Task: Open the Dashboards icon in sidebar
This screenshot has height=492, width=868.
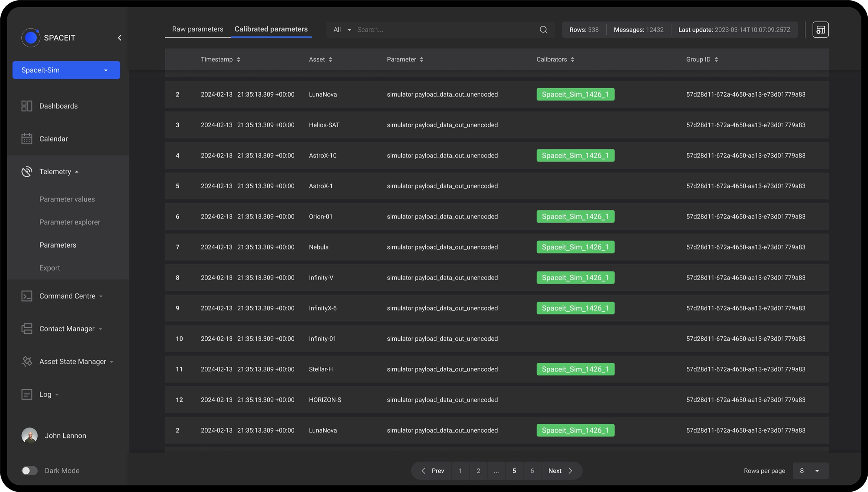Action: click(x=27, y=106)
